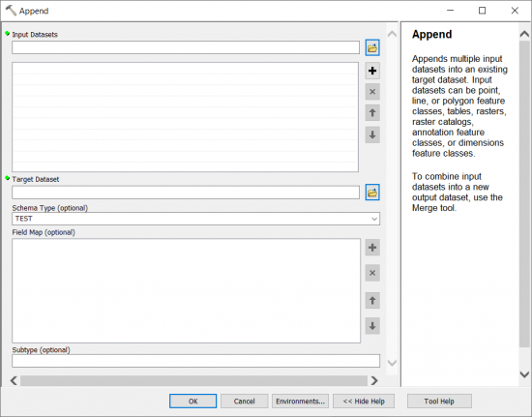Hide the help panel

(x=364, y=402)
